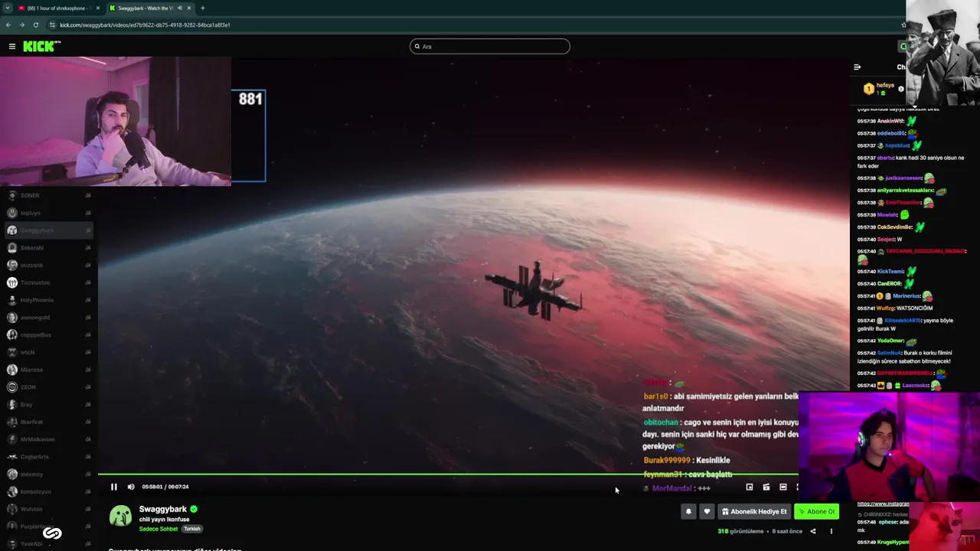The image size is (980, 551).
Task: Go to the KICK logo homepage
Action: click(41, 47)
